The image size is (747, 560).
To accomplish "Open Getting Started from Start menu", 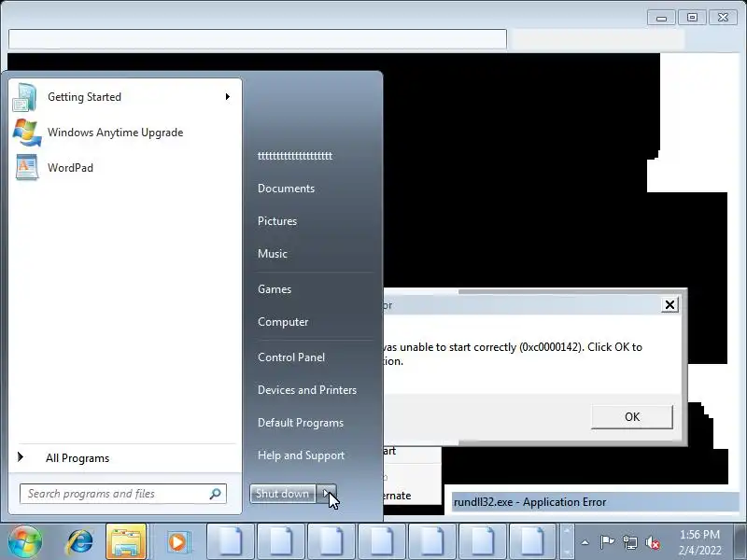I will pyautogui.click(x=125, y=97).
